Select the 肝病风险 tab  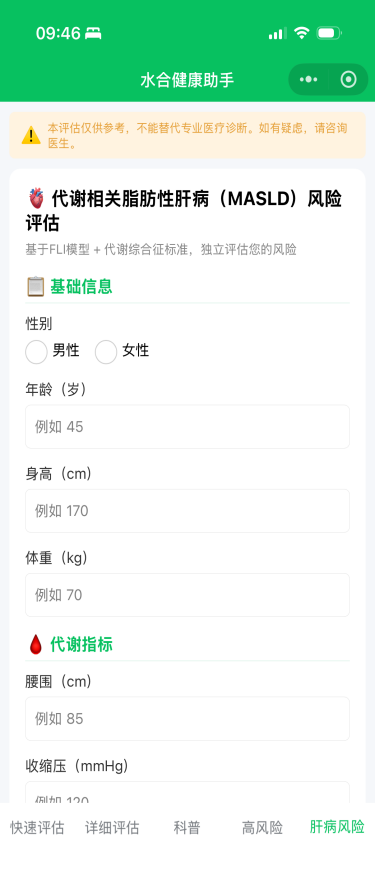(x=337, y=828)
